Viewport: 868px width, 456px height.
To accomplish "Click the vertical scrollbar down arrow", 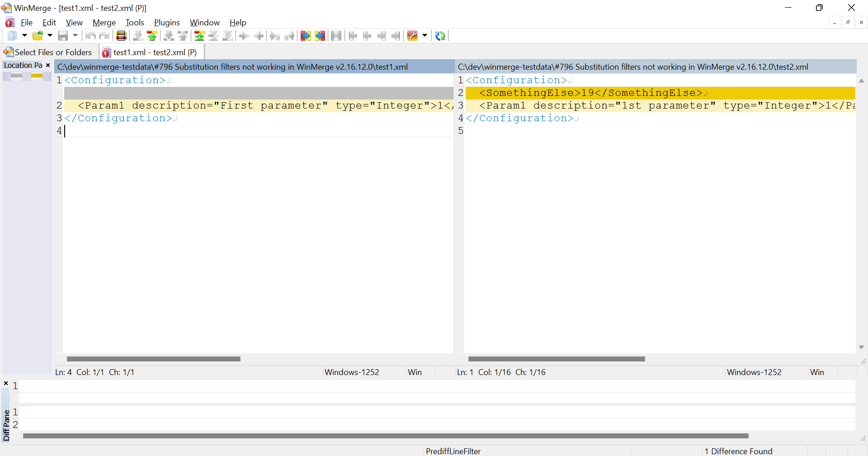I will 862,347.
